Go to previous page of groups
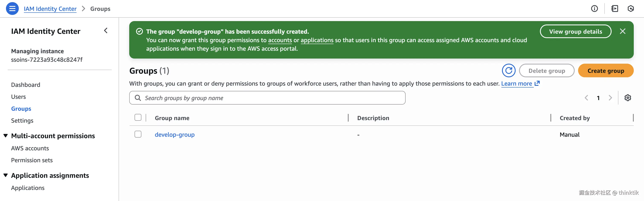Viewport: 644px width, 201px height. (x=586, y=98)
